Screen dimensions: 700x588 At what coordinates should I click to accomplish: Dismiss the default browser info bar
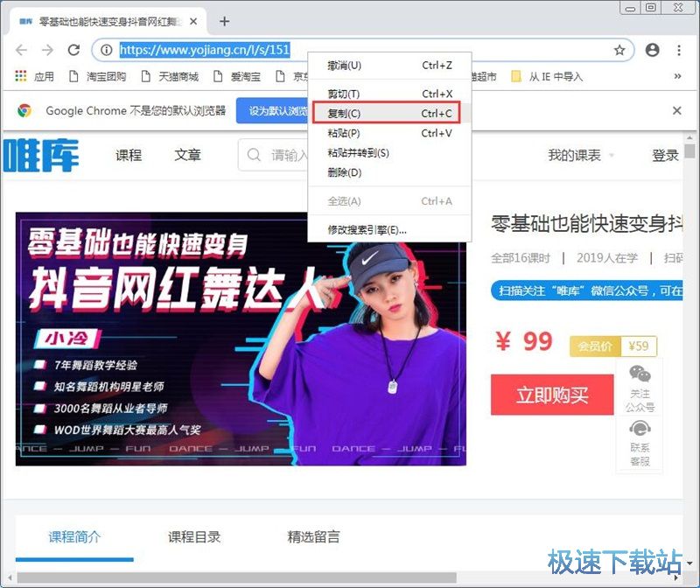[676, 110]
